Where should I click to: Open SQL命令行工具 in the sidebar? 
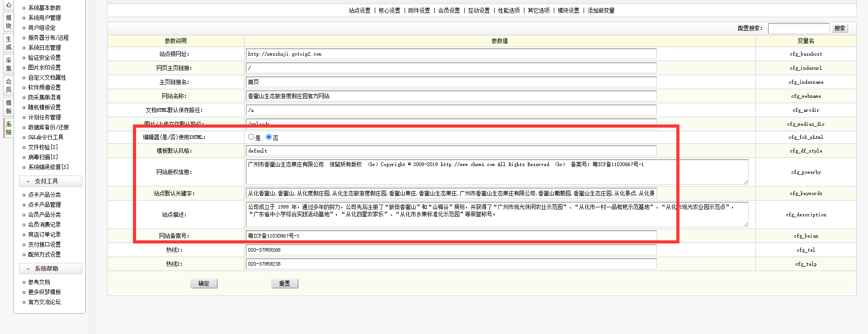46,137
